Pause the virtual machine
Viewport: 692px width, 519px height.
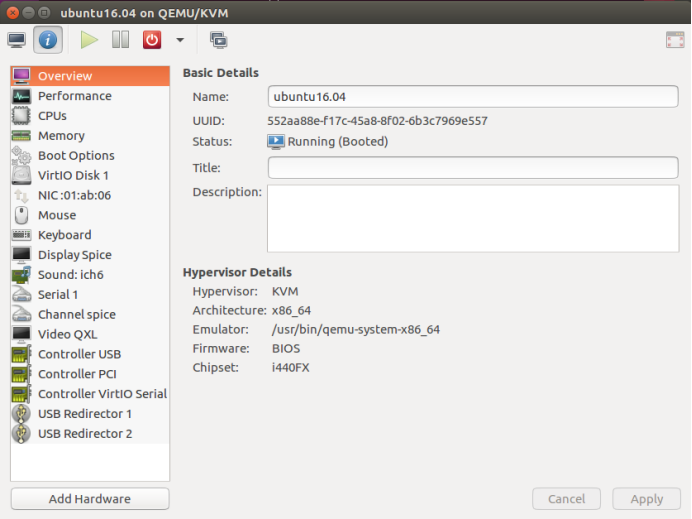(120, 40)
